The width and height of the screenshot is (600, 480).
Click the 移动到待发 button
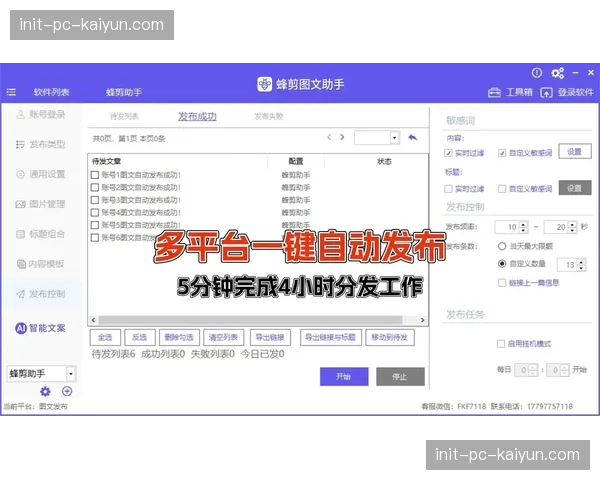click(x=390, y=337)
